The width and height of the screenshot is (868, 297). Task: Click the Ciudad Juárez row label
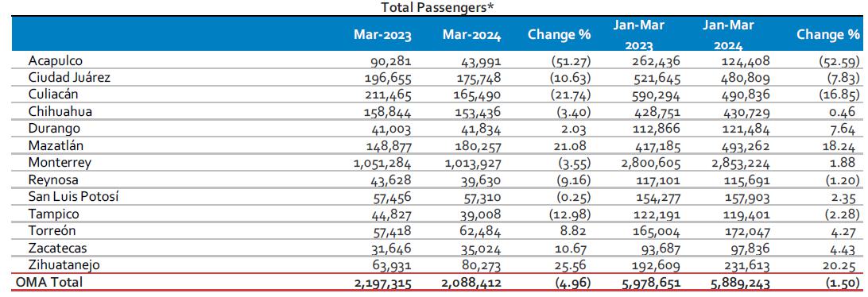click(69, 78)
